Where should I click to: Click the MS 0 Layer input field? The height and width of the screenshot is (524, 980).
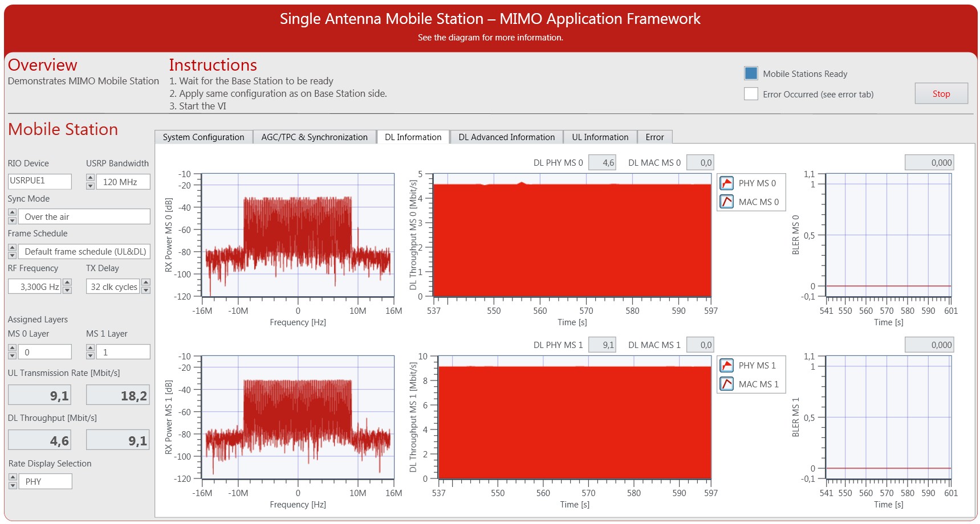(x=46, y=351)
